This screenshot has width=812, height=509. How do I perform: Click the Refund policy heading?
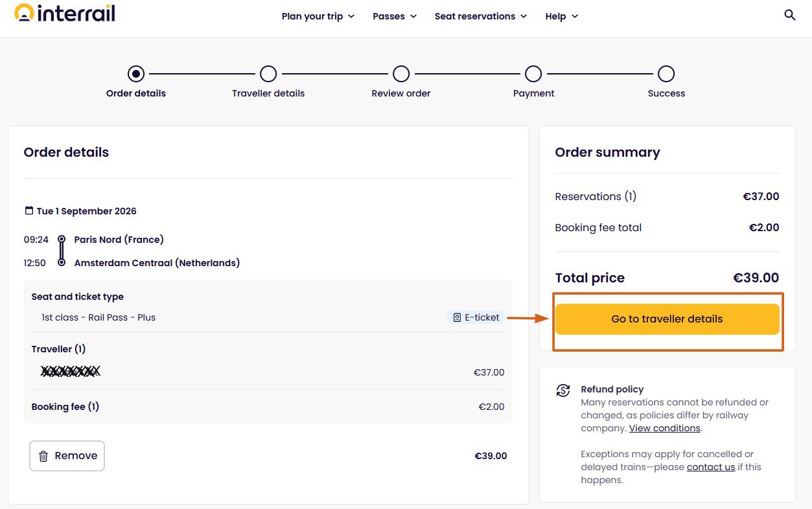pos(612,389)
